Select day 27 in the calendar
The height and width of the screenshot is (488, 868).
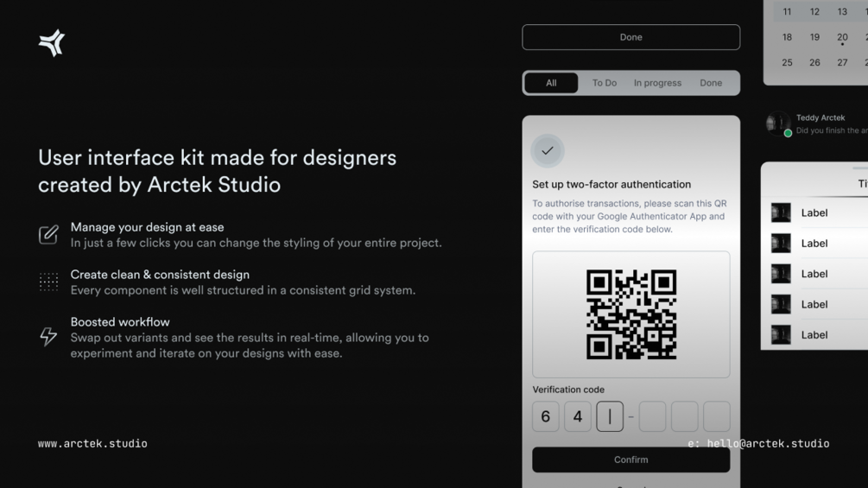pos(843,62)
